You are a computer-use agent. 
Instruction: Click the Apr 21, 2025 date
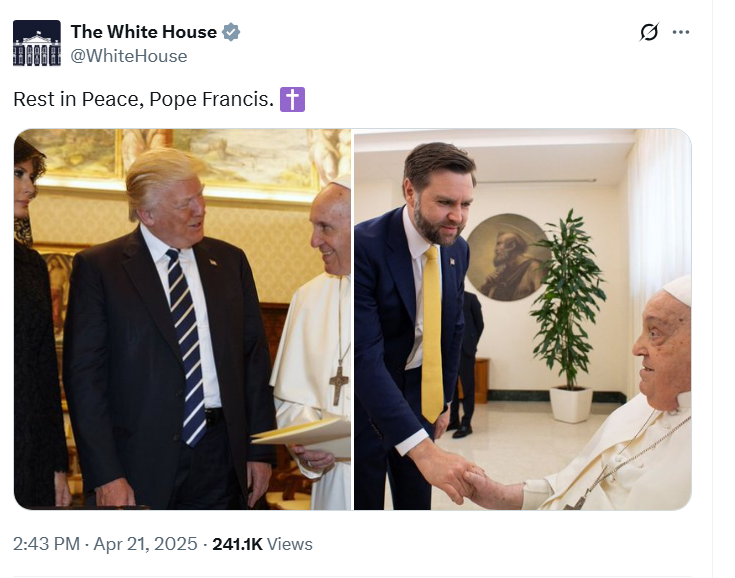147,544
